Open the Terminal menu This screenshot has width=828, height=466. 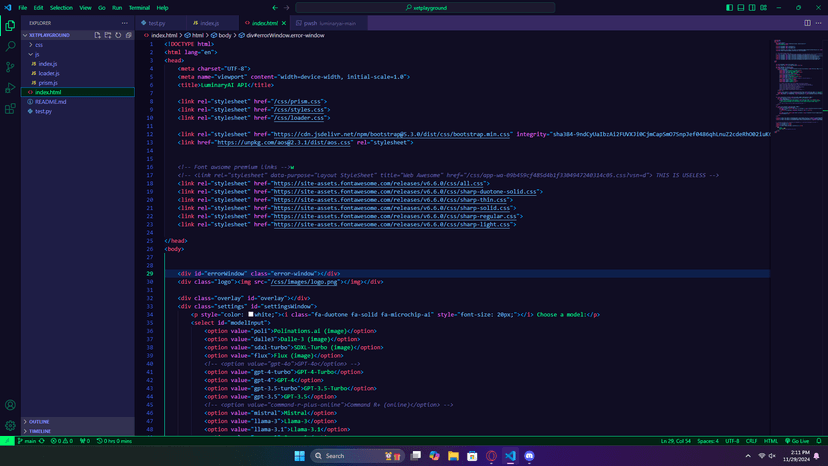(x=139, y=7)
